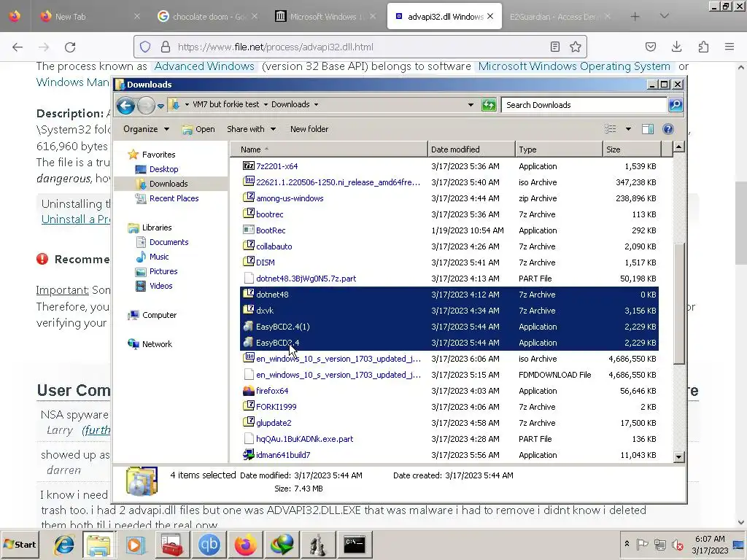Click the Explorer forward navigation button
747x560 pixels.
pyautogui.click(x=146, y=105)
